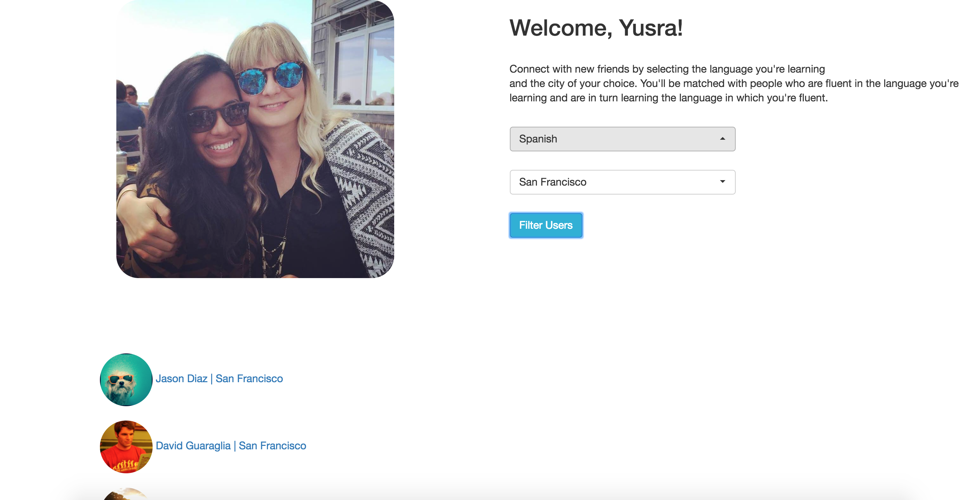Click the caret arrow on the Spanish selector
The width and height of the screenshot is (980, 500).
pos(722,139)
